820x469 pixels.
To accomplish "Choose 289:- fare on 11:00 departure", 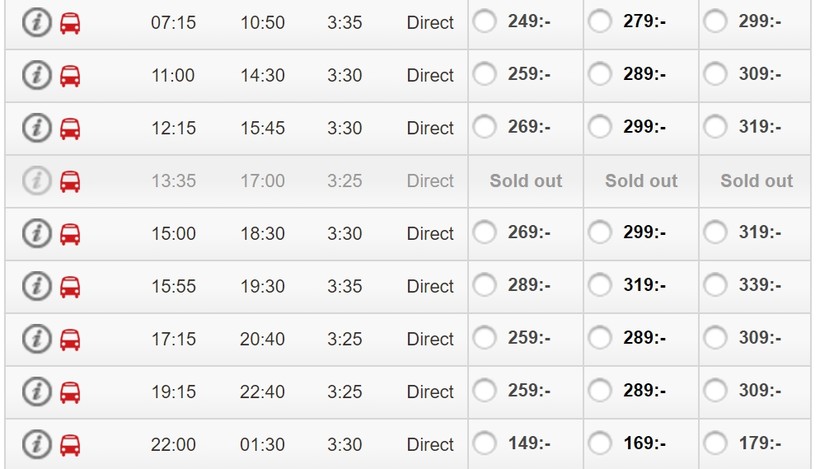I will pos(600,74).
